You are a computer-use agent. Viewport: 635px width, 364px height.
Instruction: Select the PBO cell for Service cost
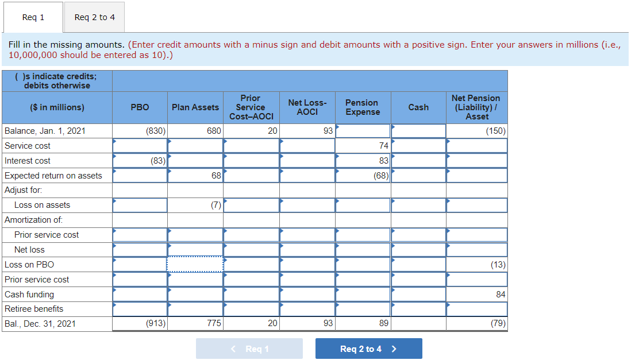(x=139, y=145)
